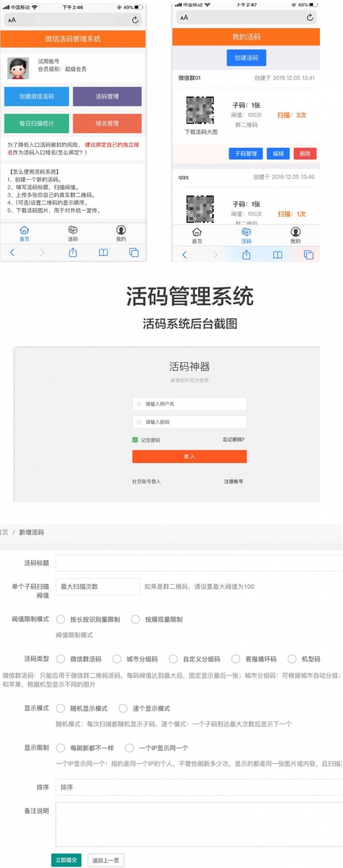
Task: Click the orange 登入 login button
Action: 189,457
